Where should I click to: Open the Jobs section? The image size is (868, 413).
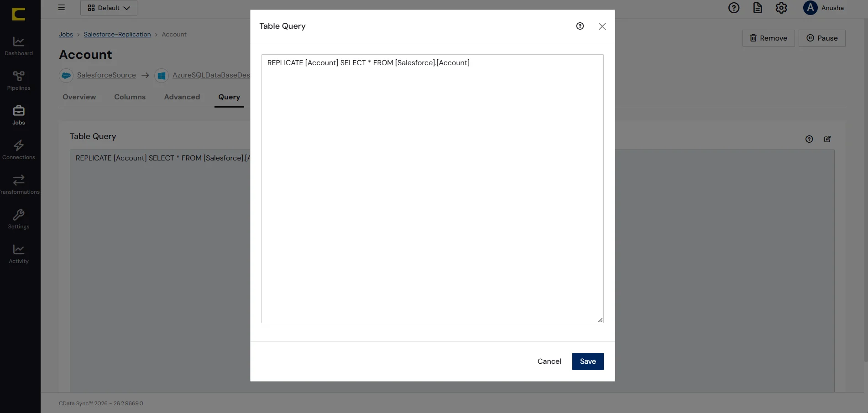pos(19,115)
